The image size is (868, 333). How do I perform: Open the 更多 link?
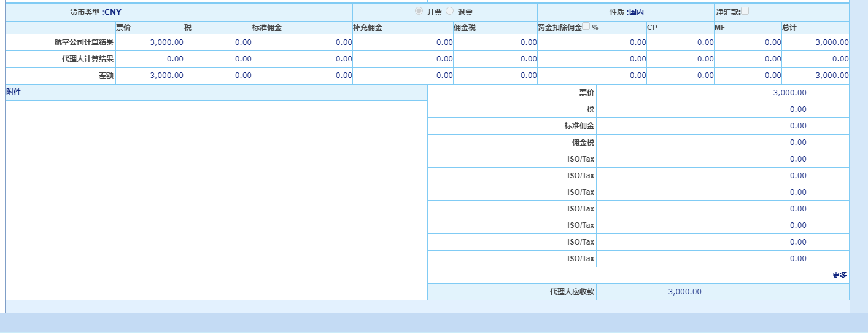click(x=839, y=275)
